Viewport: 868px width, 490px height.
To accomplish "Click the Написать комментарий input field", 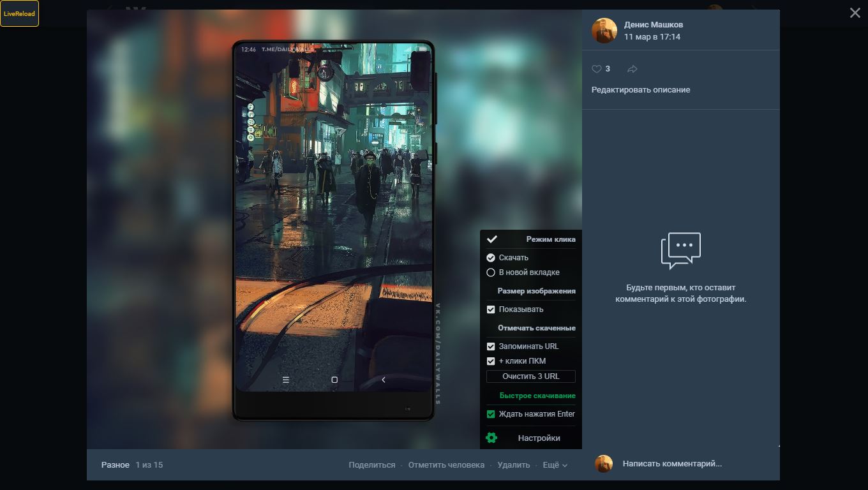I will coord(672,464).
